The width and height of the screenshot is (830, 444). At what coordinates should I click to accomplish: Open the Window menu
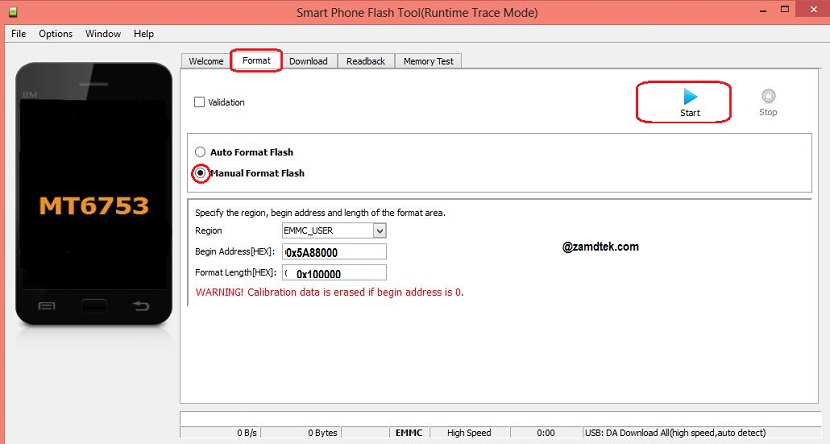tap(103, 33)
